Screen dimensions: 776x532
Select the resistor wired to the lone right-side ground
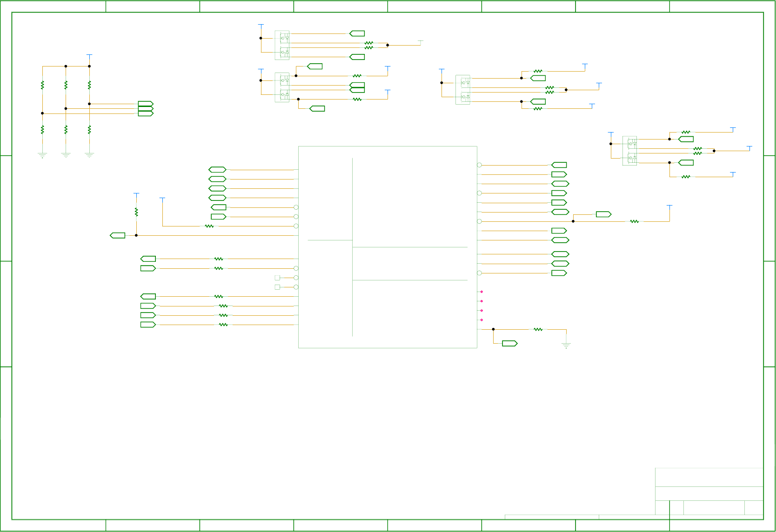(538, 329)
